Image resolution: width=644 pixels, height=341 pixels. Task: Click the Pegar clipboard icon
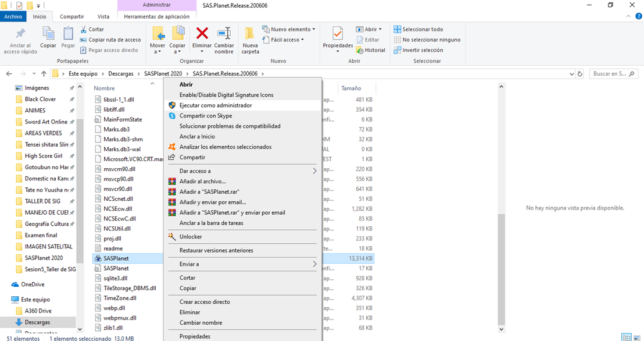pos(68,34)
